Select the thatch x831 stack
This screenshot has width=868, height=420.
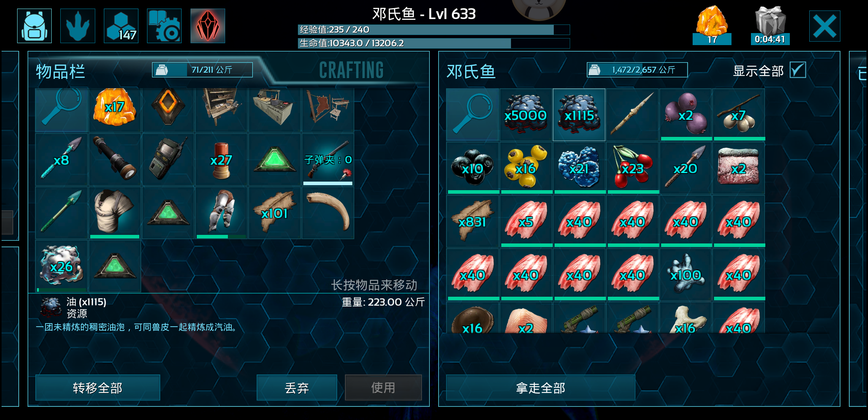coord(472,221)
